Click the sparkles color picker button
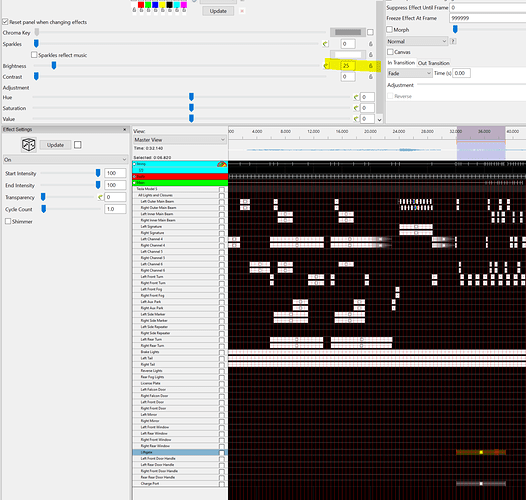This screenshot has height=500, width=526. (348, 55)
